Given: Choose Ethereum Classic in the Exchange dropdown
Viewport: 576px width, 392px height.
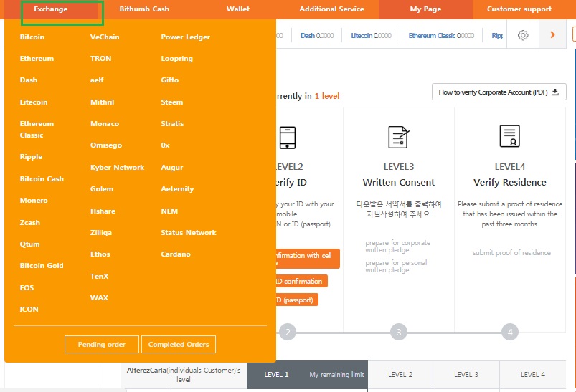Looking at the screenshot, I should point(37,129).
